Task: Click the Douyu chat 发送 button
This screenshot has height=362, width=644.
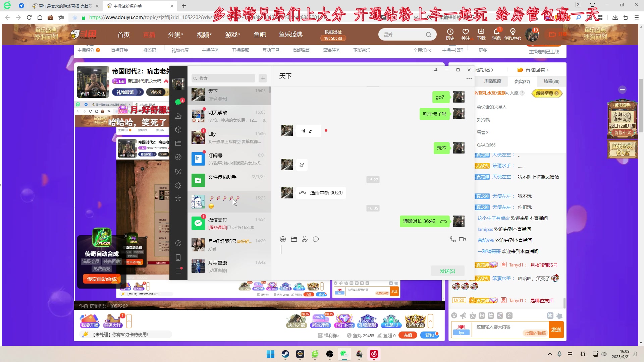Action: coord(556,329)
